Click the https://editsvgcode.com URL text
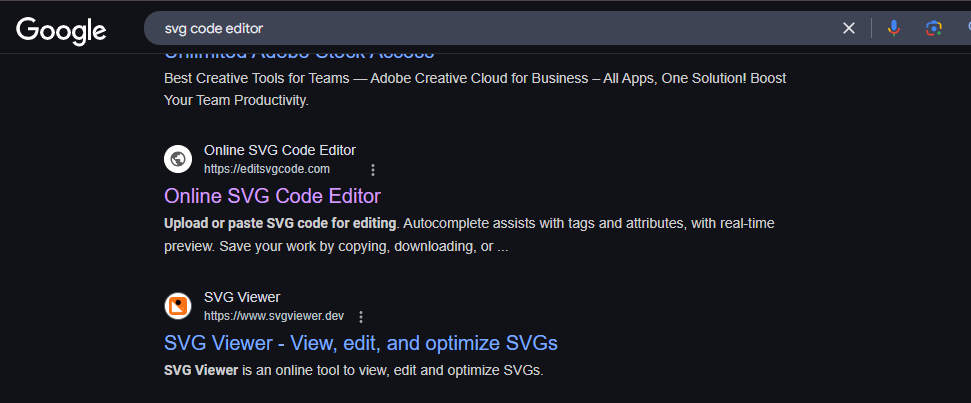This screenshot has width=971, height=403. click(x=267, y=169)
